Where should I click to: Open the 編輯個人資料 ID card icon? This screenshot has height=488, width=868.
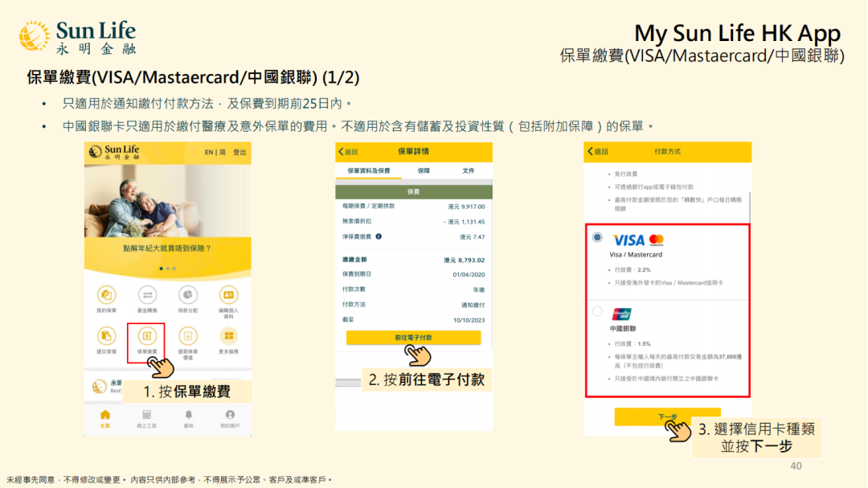coord(228,295)
